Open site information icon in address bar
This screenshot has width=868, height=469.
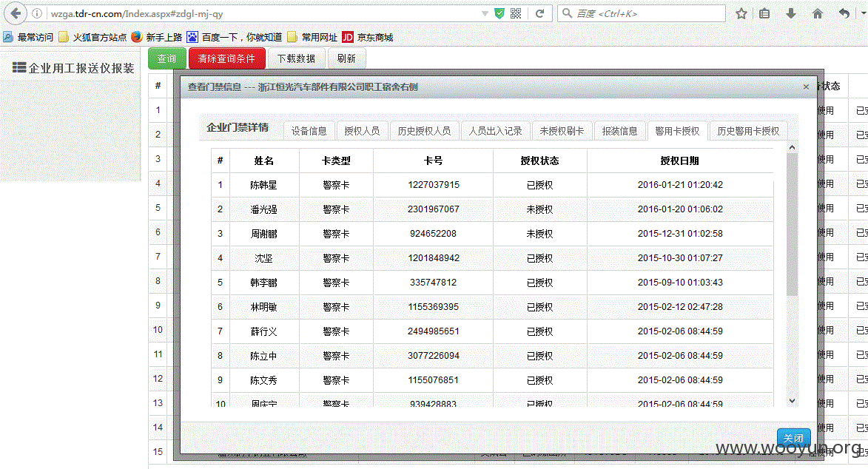coord(36,13)
